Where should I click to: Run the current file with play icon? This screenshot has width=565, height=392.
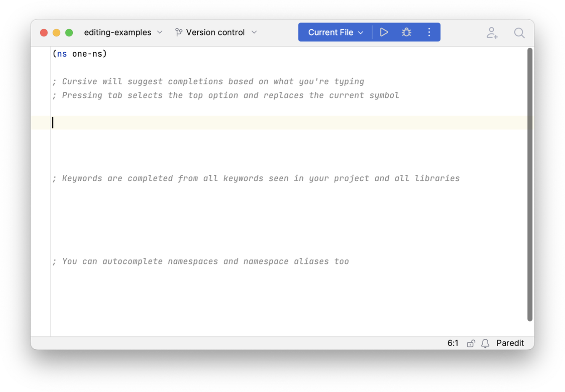pos(384,32)
